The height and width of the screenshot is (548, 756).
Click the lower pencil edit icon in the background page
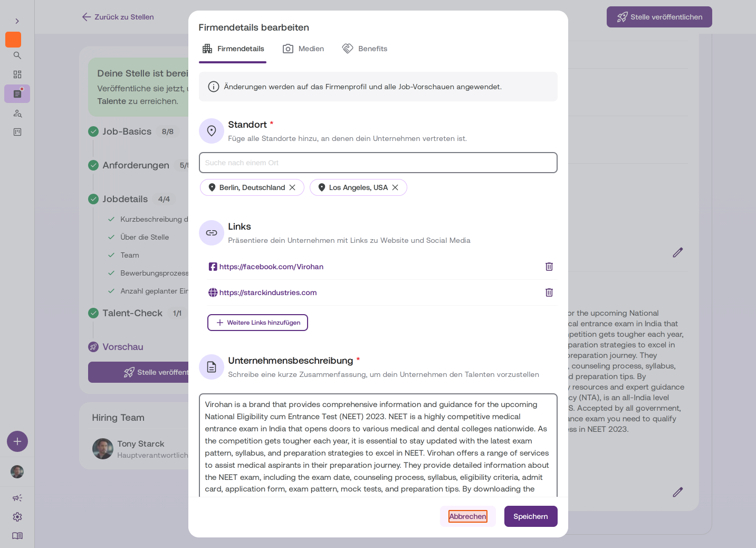pos(678,492)
